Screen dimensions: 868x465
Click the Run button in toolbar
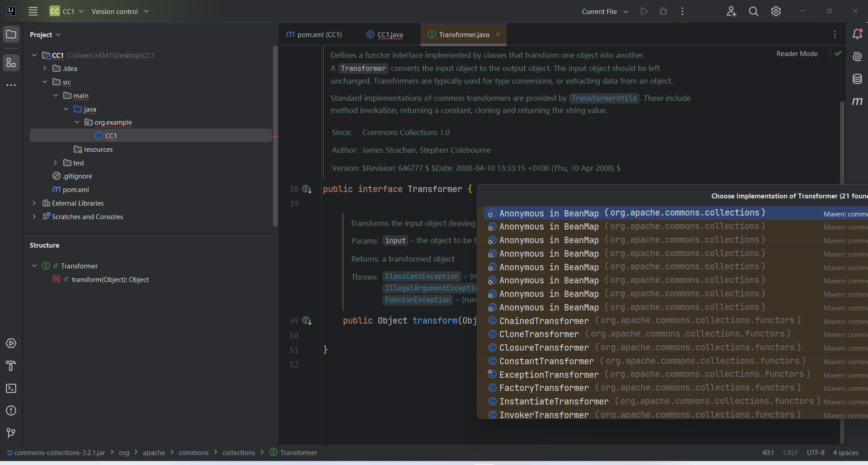(x=644, y=11)
